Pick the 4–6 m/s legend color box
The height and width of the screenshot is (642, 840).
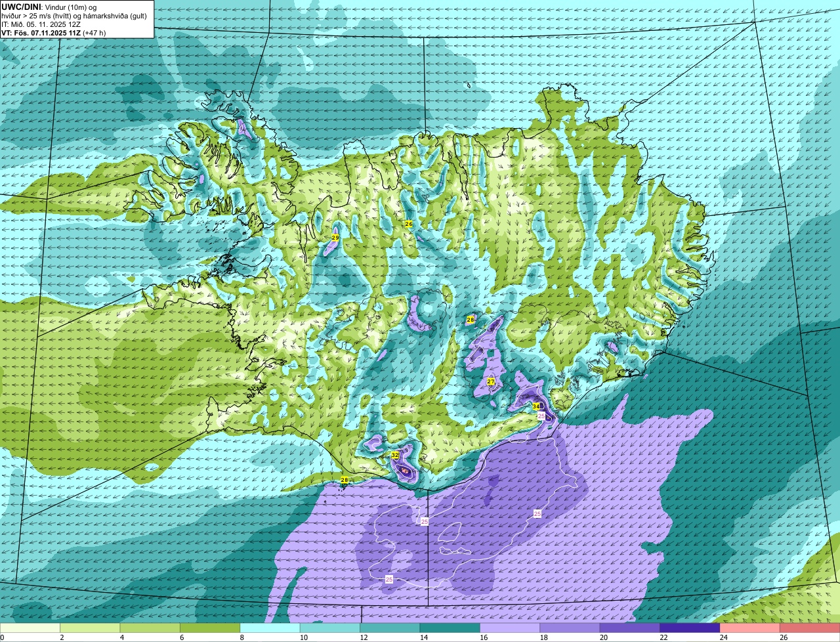150,628
